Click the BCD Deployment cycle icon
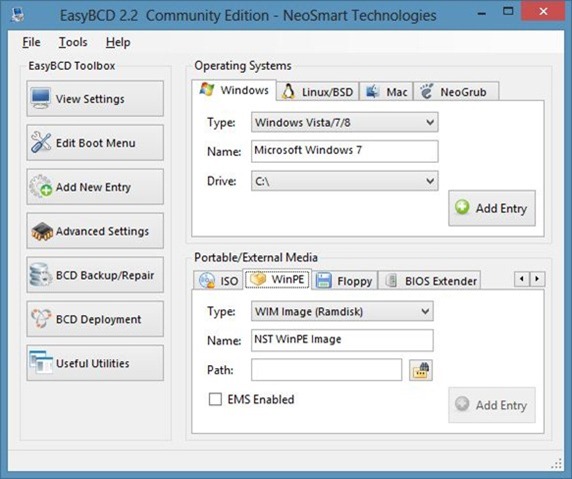 (x=40, y=318)
